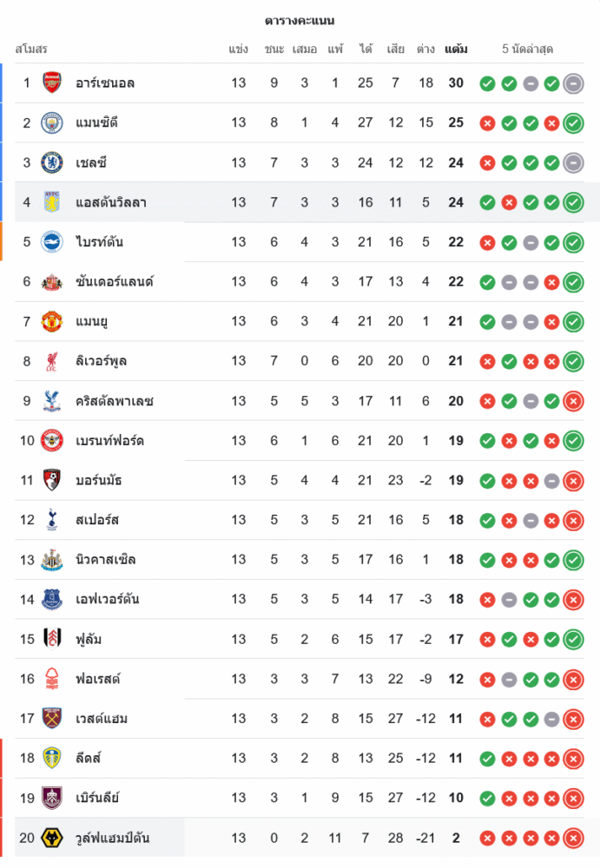
Task: Click the ตารางคะแนน table title
Action: (300, 21)
